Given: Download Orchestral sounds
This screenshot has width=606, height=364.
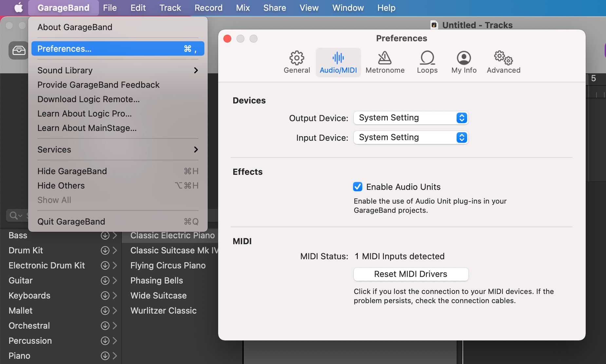Looking at the screenshot, I should click(x=105, y=326).
